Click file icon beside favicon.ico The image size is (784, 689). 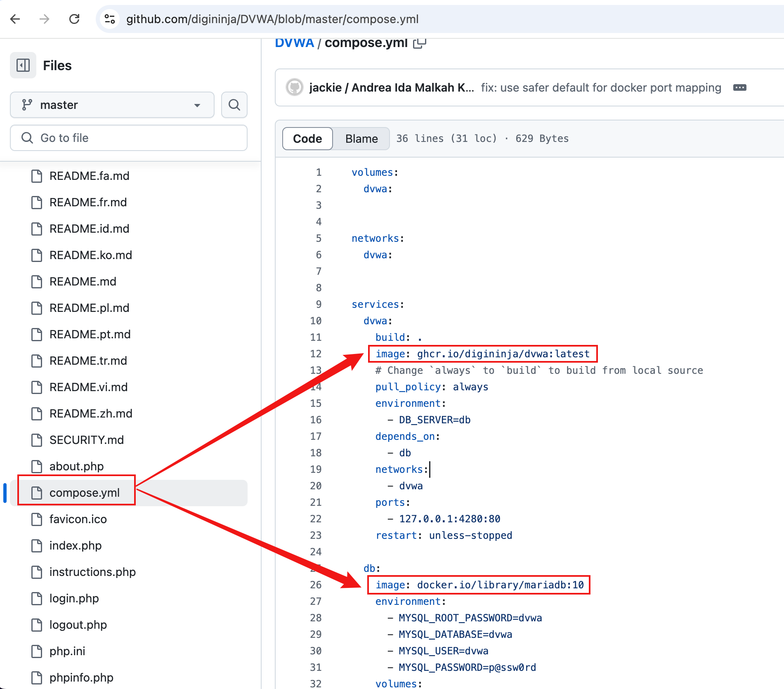(x=37, y=519)
